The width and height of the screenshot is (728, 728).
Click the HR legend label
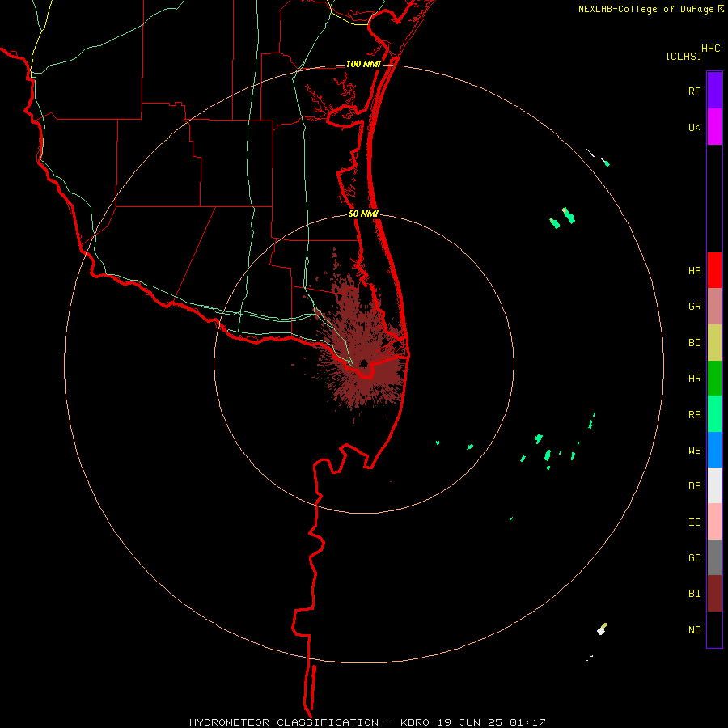tap(694, 379)
